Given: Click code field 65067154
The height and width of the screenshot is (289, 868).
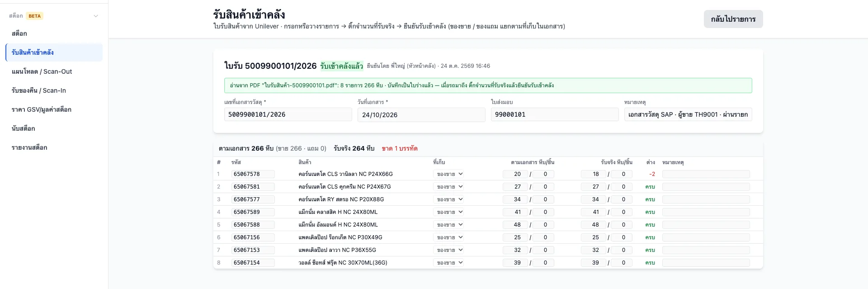Looking at the screenshot, I should (253, 263).
